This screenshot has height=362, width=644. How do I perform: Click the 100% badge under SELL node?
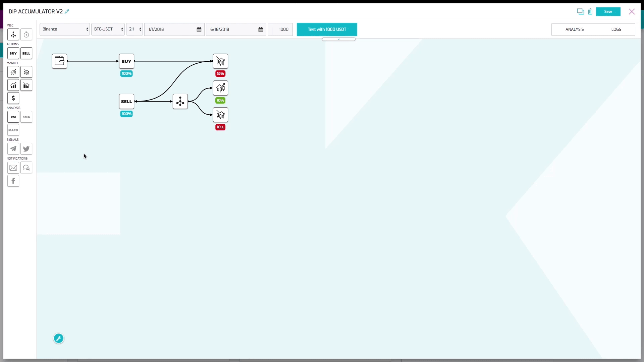[126, 114]
